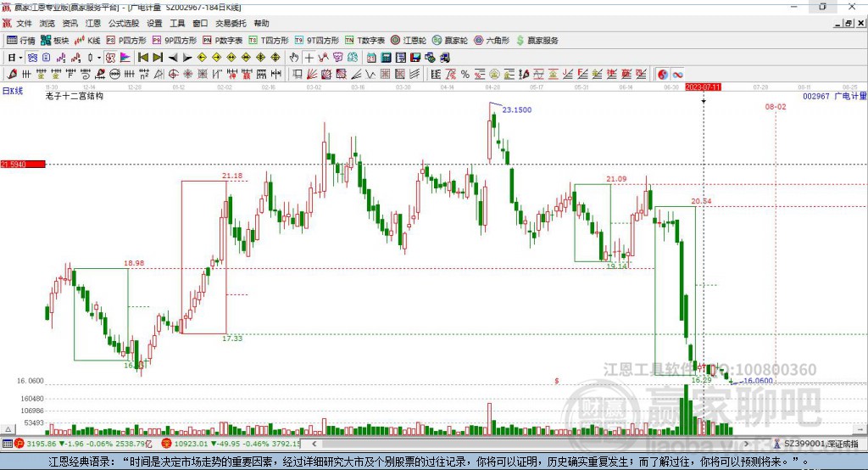This screenshot has height=470, width=868.
Task: Open the 行情 quotes toolbar button
Action: point(21,41)
